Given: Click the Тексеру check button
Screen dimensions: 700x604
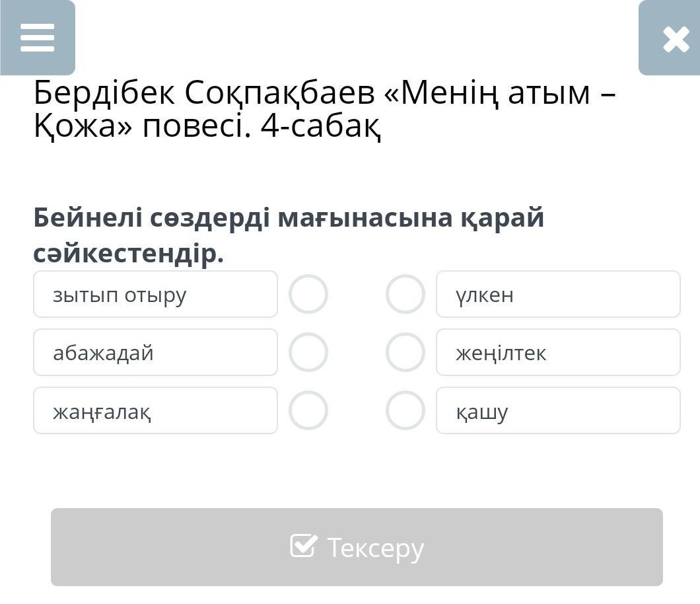Looking at the screenshot, I should [357, 547].
